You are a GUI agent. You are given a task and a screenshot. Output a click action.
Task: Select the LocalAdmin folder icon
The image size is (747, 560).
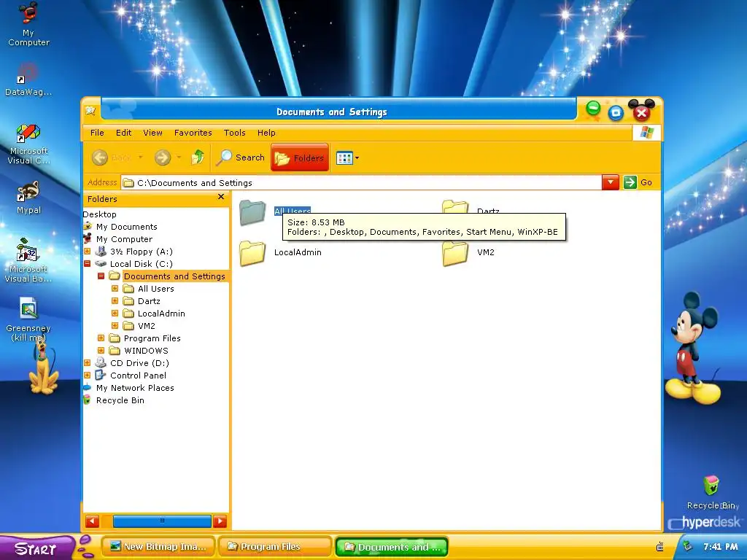click(x=252, y=253)
